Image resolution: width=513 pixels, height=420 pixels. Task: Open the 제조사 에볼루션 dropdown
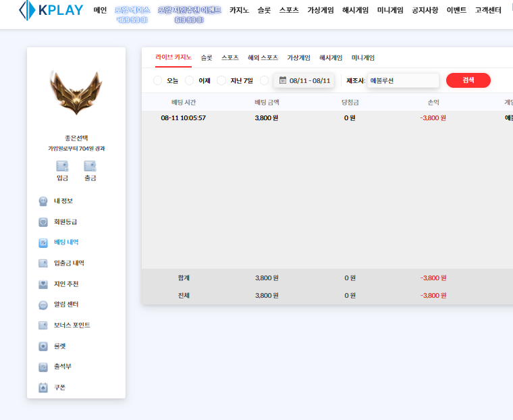pos(403,80)
